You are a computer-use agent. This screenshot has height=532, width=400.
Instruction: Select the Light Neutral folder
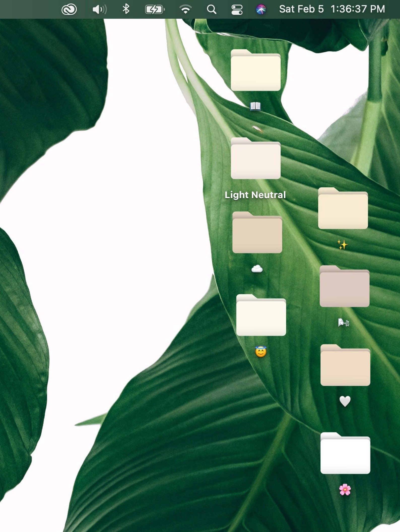pos(256,159)
